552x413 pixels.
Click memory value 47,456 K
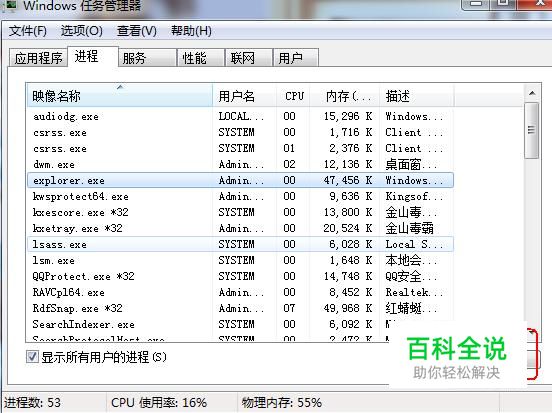[348, 180]
